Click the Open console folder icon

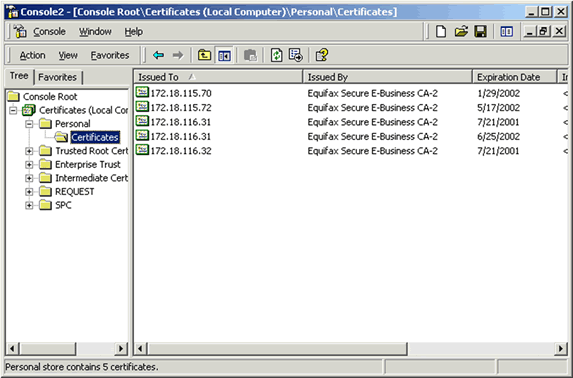(461, 32)
